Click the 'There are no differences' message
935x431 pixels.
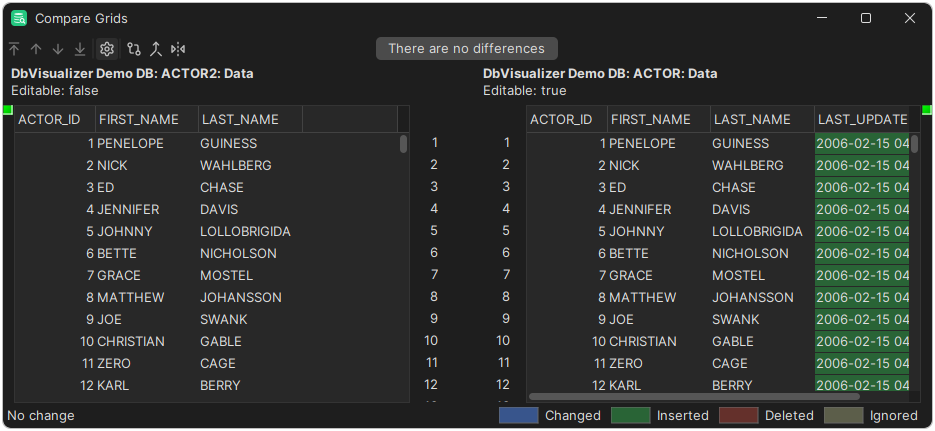pos(467,49)
